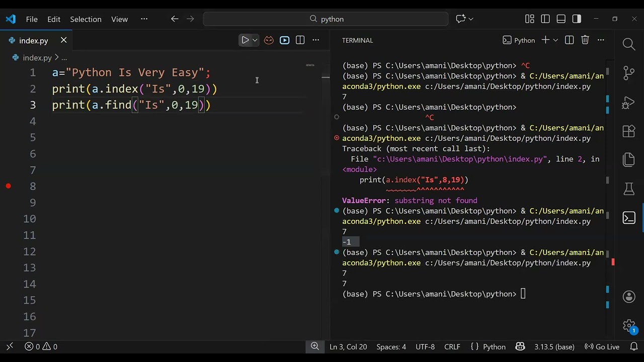This screenshot has width=644, height=362.
Task: Go back with the left arrow
Action: [175, 19]
